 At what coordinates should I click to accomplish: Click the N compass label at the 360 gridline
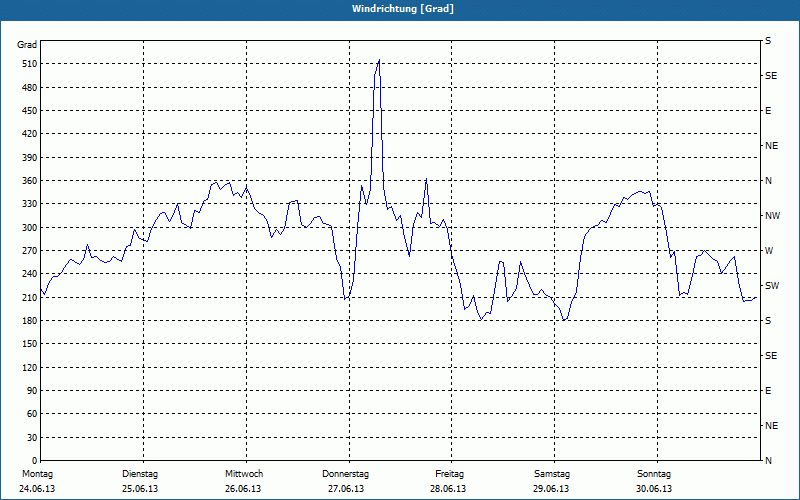768,181
